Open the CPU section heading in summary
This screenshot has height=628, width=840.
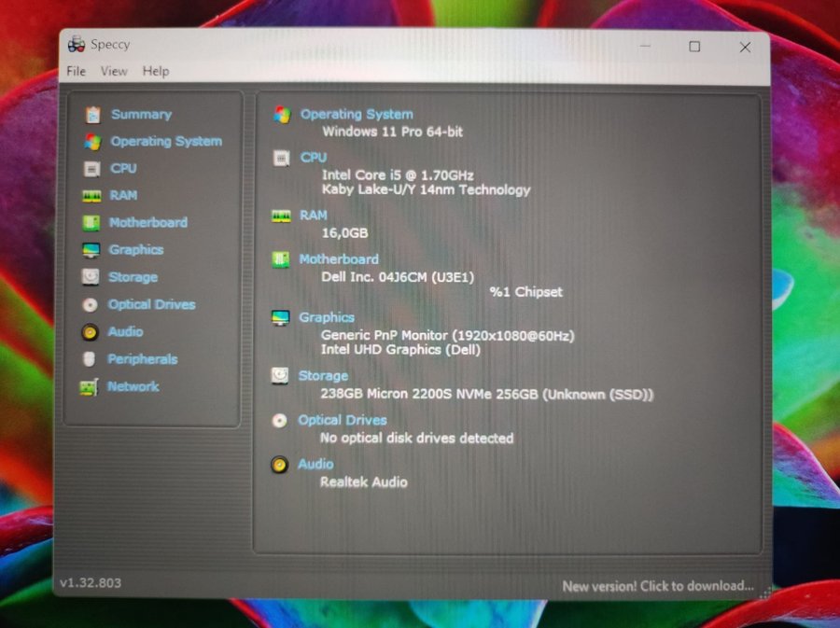(314, 158)
